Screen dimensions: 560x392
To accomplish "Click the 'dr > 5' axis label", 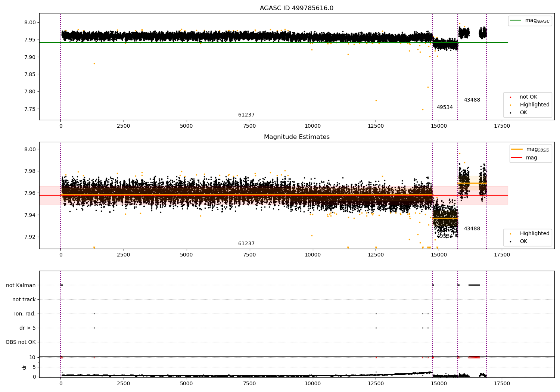I will click(28, 328).
